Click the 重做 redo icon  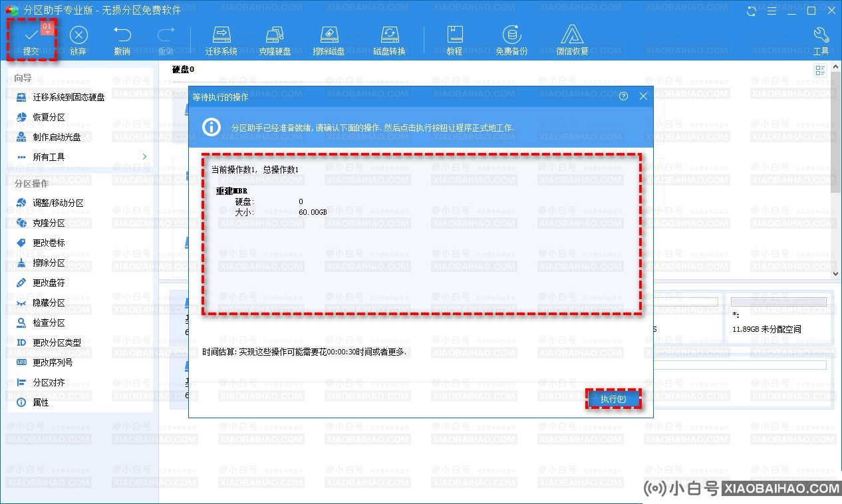[166, 40]
